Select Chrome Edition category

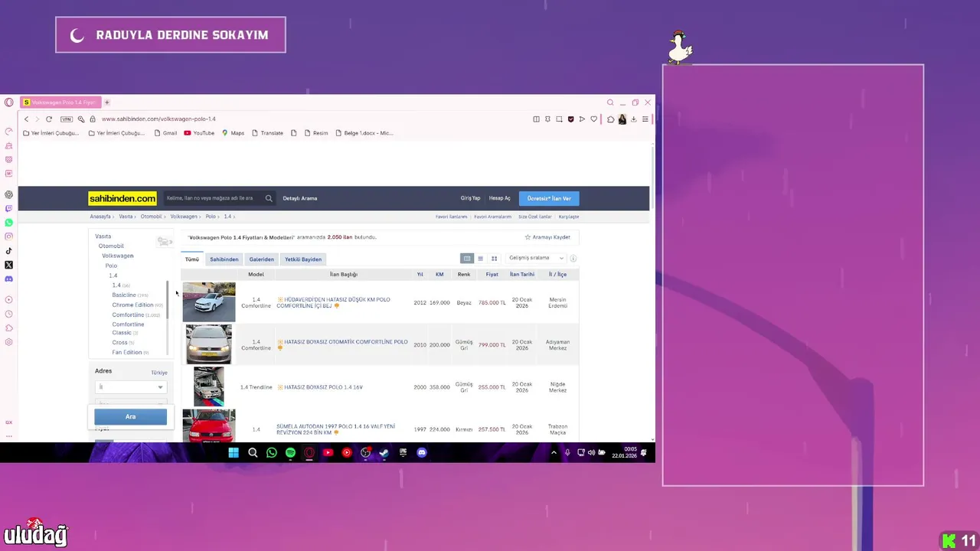(132, 305)
